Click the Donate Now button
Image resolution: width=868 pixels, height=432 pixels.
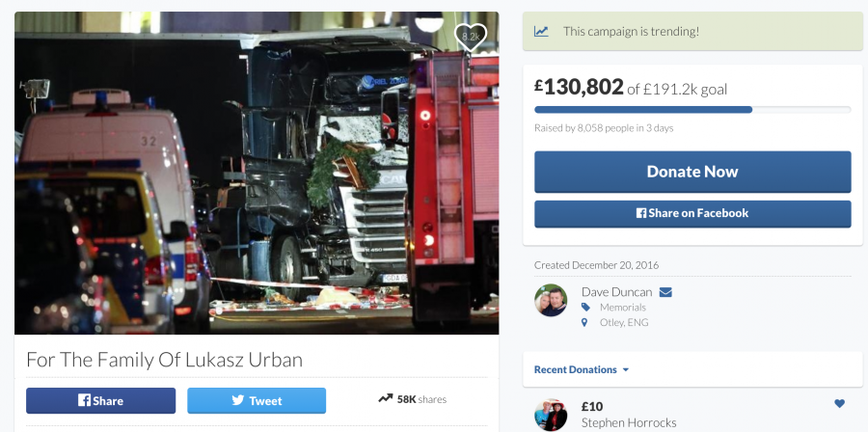click(x=692, y=172)
